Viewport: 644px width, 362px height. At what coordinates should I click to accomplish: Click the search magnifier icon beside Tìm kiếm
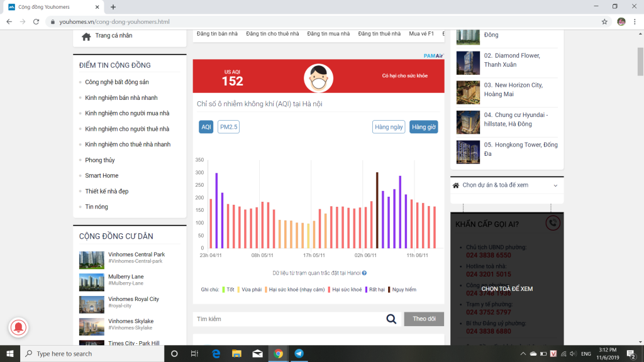[391, 319]
